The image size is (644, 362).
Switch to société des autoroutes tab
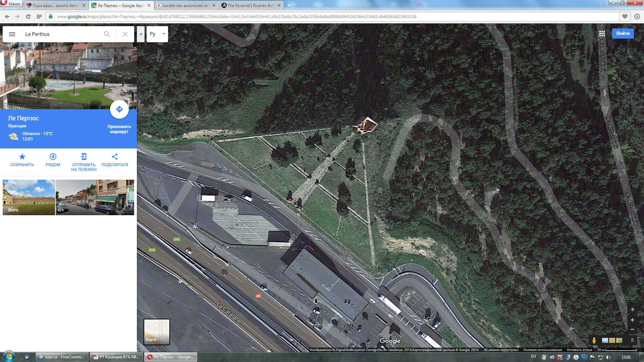185,5
